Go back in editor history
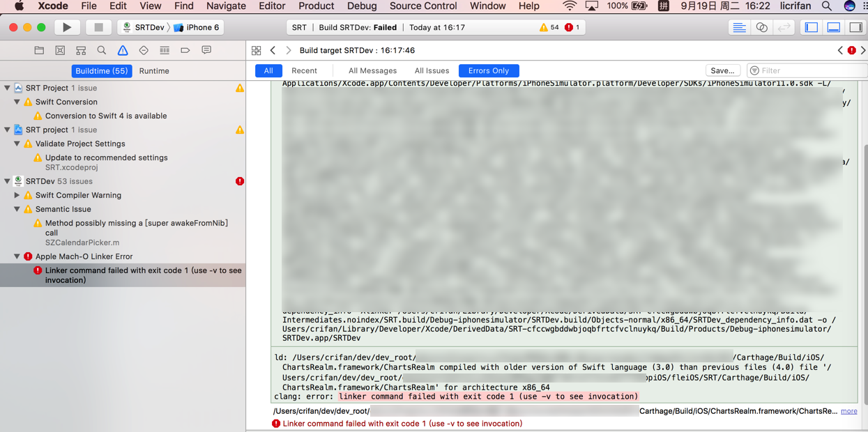 [273, 50]
